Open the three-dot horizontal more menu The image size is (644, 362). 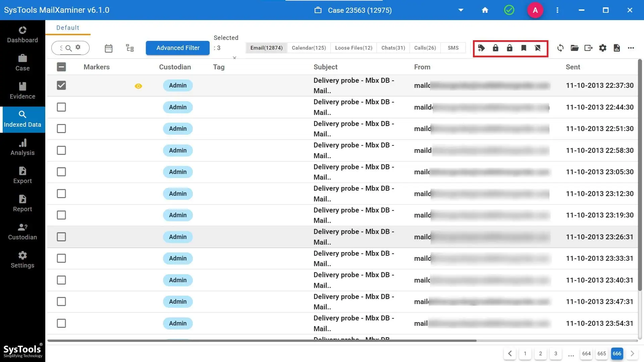[631, 48]
